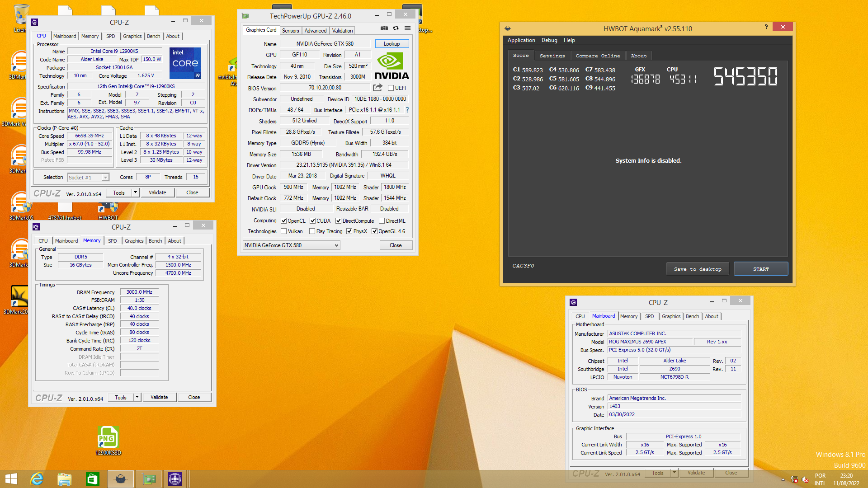Toggle the OpenGL 4.6 checkbox

coord(375,231)
